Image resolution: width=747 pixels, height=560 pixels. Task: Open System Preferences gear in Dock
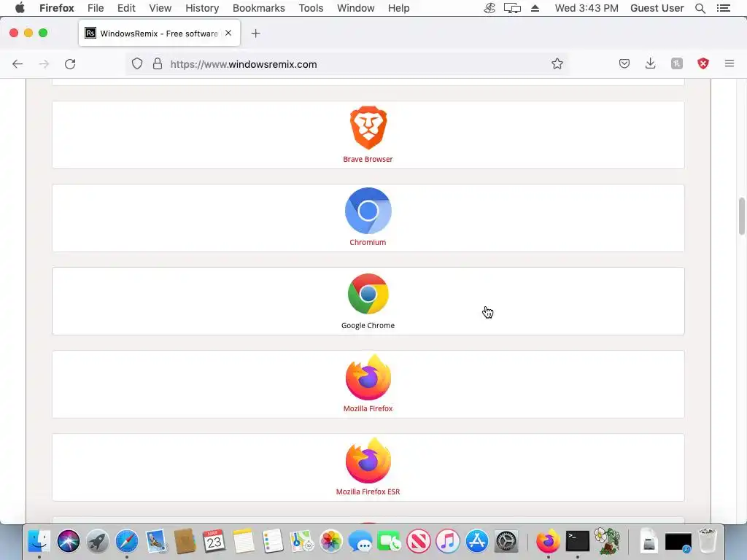tap(506, 542)
